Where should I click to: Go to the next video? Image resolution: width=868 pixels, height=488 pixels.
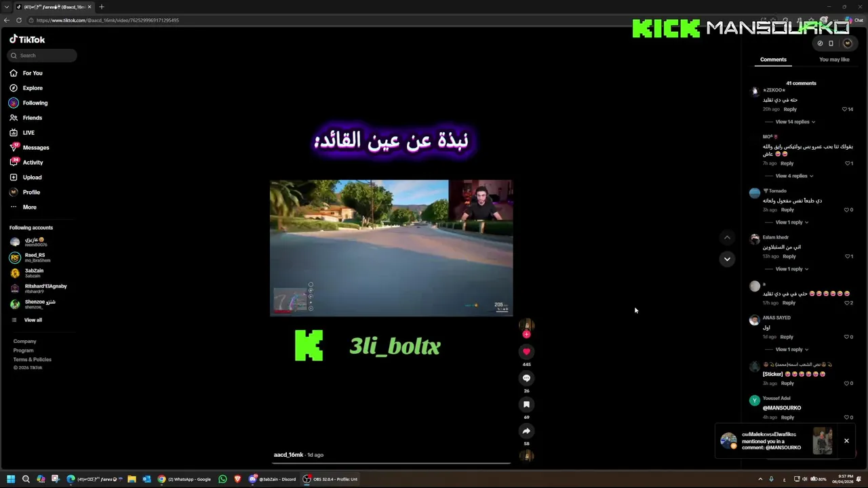(x=727, y=259)
